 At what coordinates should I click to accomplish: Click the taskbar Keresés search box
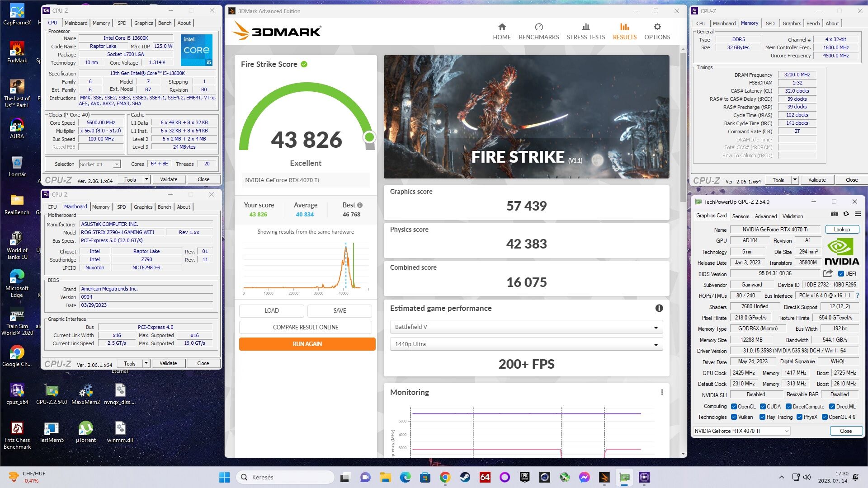(x=285, y=477)
